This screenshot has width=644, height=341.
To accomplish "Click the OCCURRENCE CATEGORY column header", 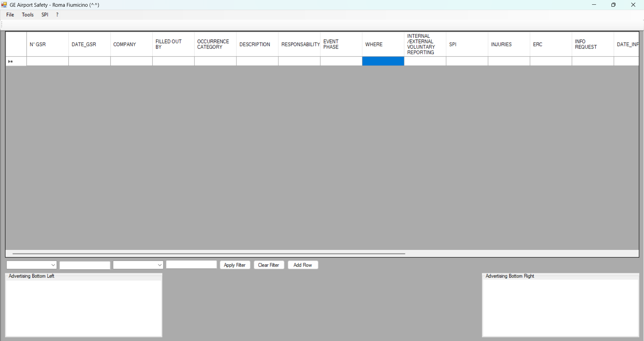I will (x=215, y=44).
